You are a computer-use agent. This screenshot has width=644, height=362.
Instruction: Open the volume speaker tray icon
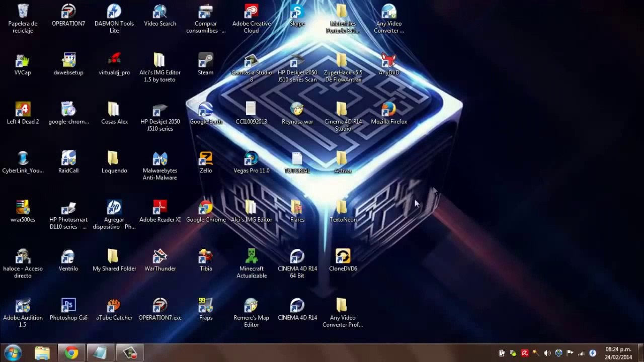click(x=547, y=353)
